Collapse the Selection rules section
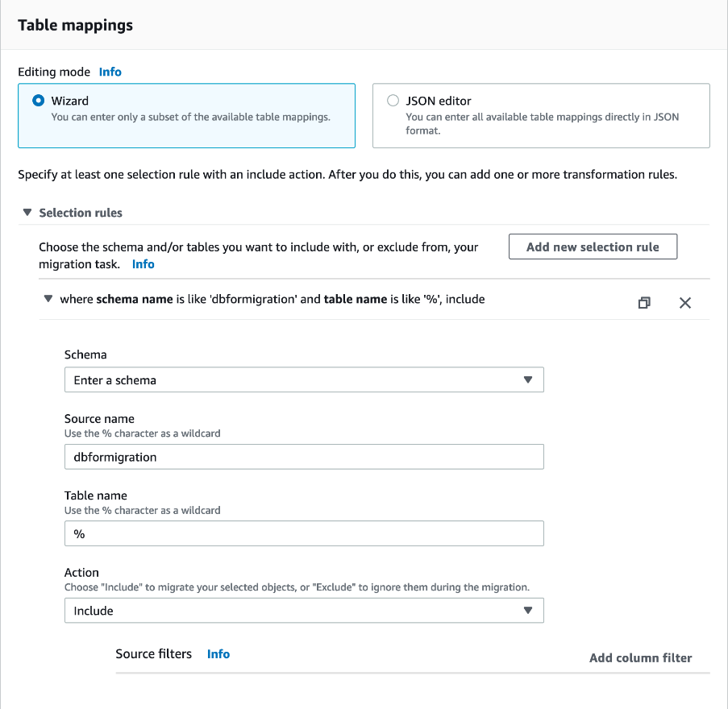The height and width of the screenshot is (709, 728). (x=27, y=213)
